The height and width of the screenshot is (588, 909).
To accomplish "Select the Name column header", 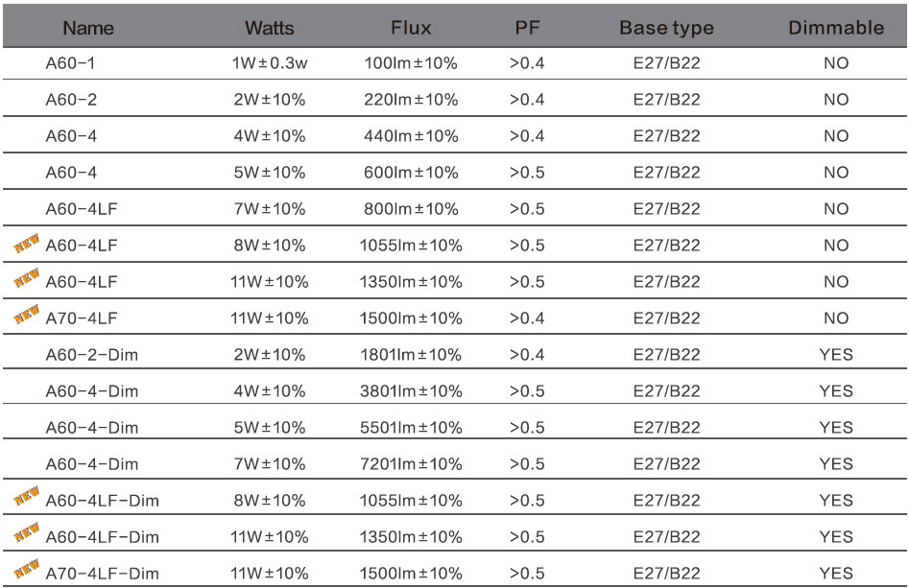I will [88, 28].
